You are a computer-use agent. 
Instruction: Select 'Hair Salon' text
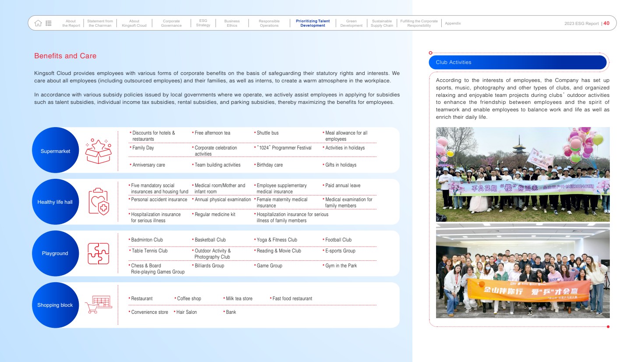coord(187,312)
